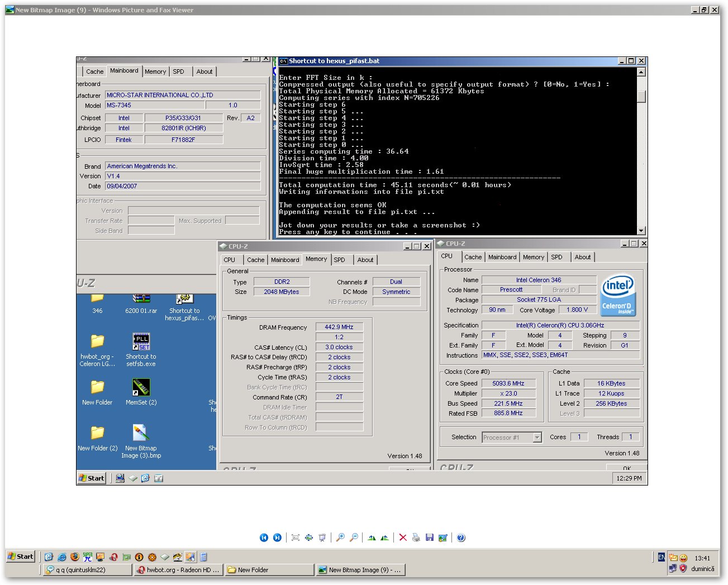Show image at Actual Size
Viewport: 728px width, 585px height.
point(309,538)
